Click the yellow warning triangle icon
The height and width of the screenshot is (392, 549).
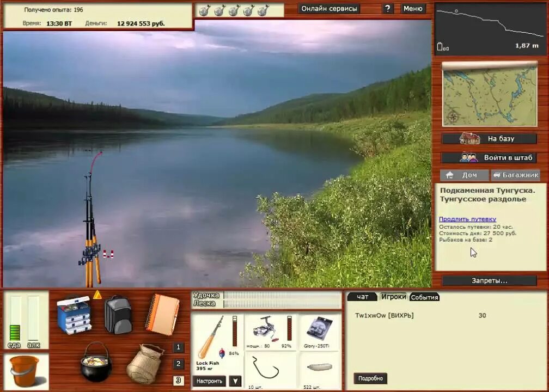click(x=97, y=295)
